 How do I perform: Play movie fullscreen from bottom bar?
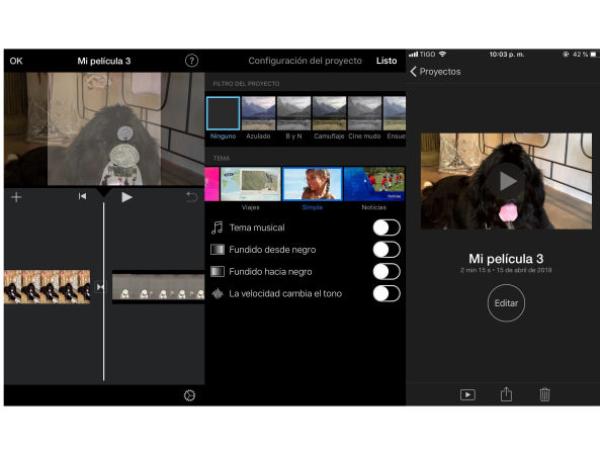point(467,394)
